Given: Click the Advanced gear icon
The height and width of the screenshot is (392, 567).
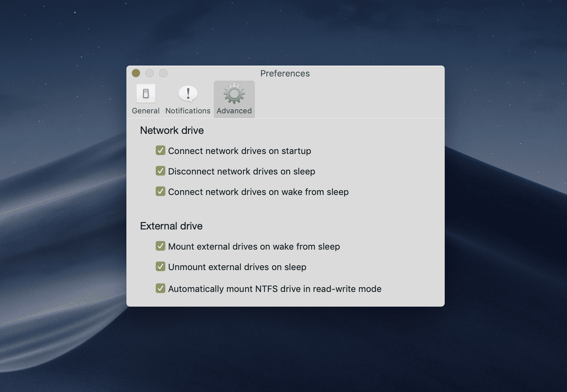Looking at the screenshot, I should (x=234, y=94).
